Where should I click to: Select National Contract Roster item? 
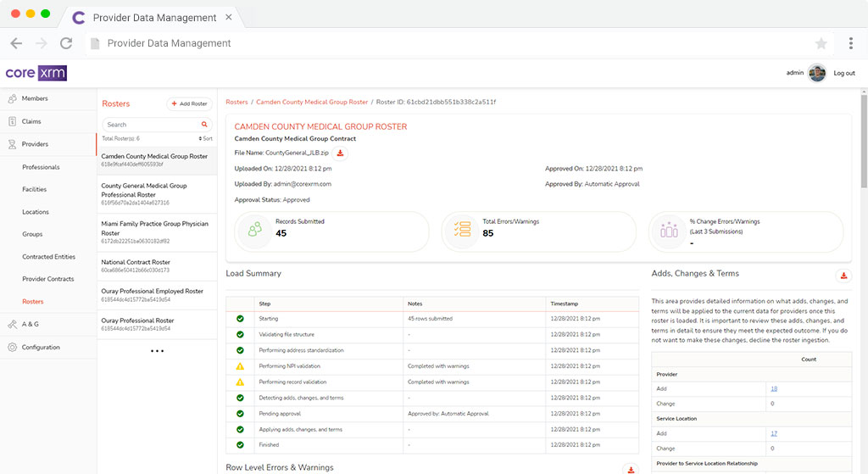tap(157, 265)
